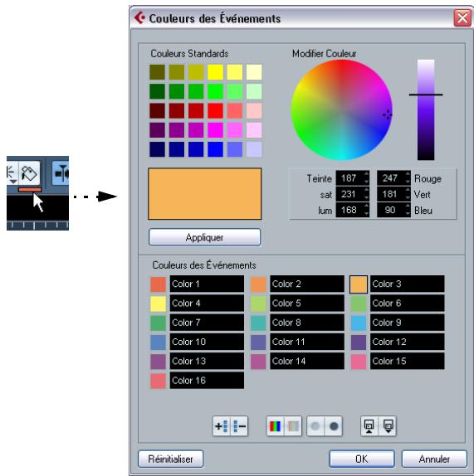Click the Color 13 name field

click(x=207, y=362)
